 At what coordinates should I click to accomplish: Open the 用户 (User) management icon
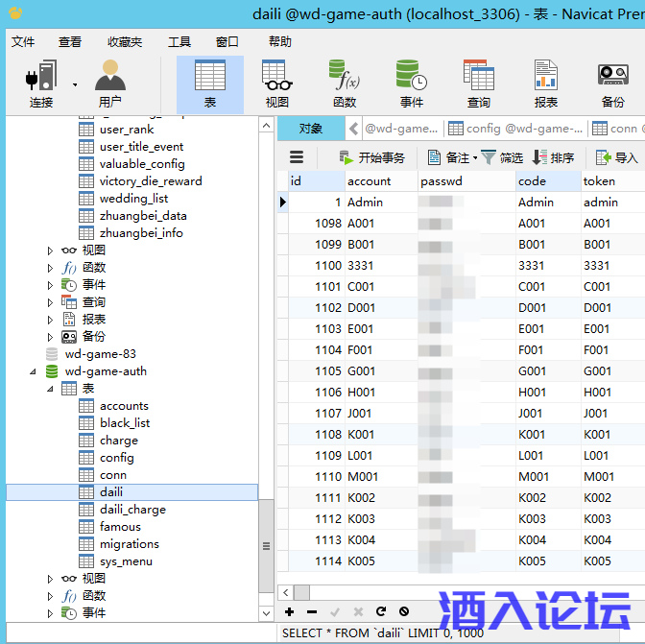(x=109, y=83)
